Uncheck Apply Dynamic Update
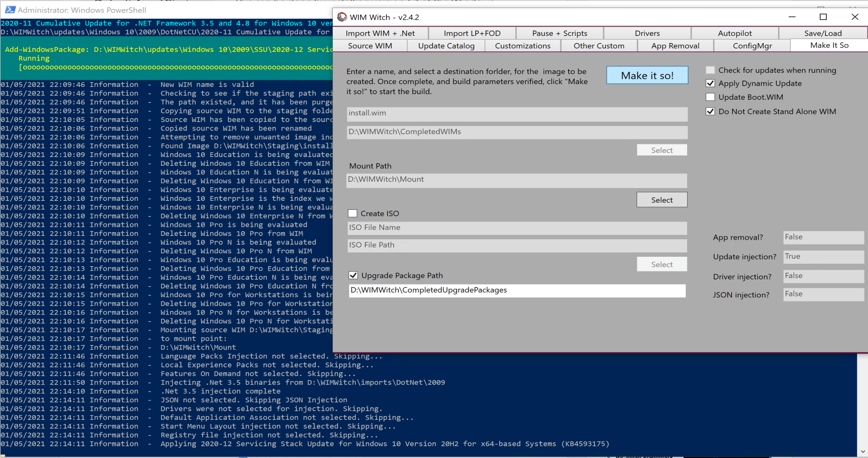This screenshot has height=458, width=868. click(710, 83)
